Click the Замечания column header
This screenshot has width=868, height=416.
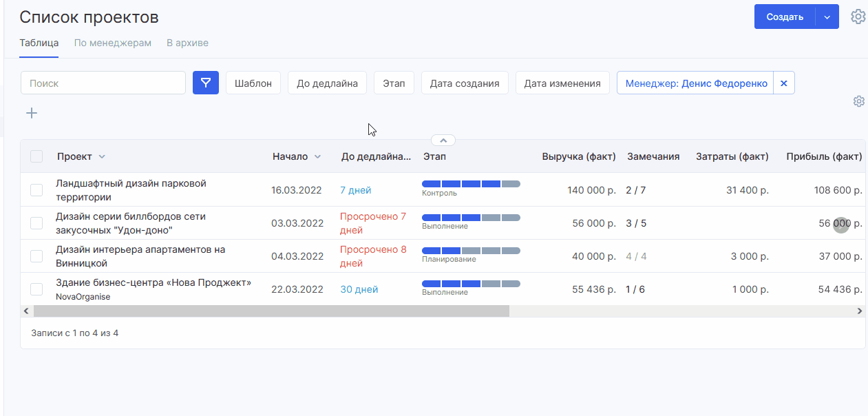pyautogui.click(x=653, y=156)
